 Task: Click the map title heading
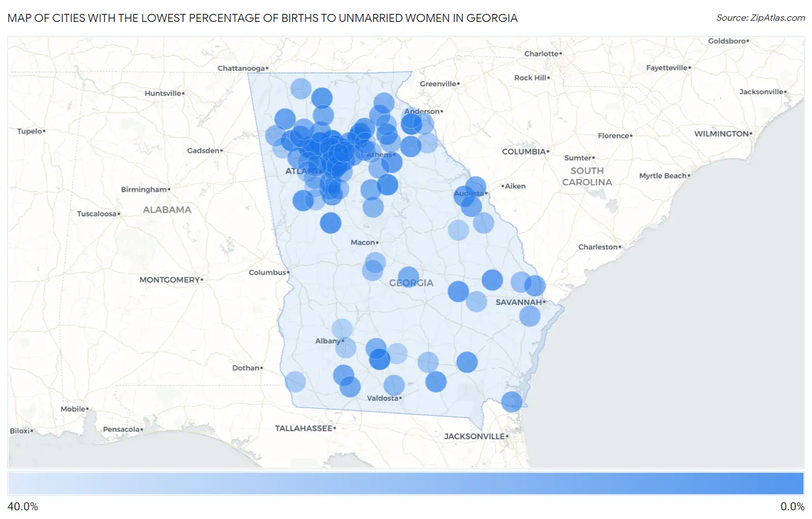263,18
